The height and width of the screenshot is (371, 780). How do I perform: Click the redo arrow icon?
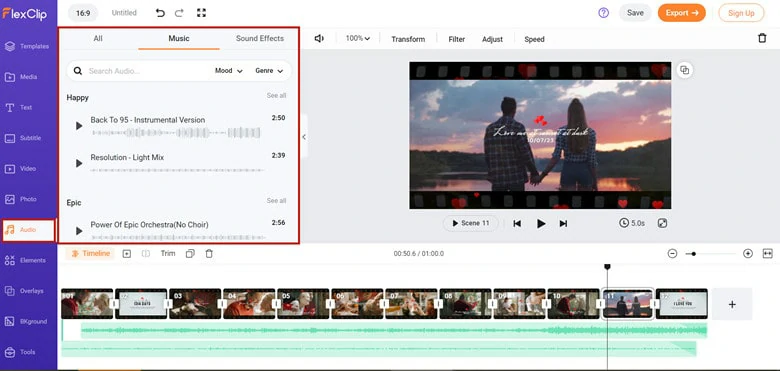[x=179, y=13]
